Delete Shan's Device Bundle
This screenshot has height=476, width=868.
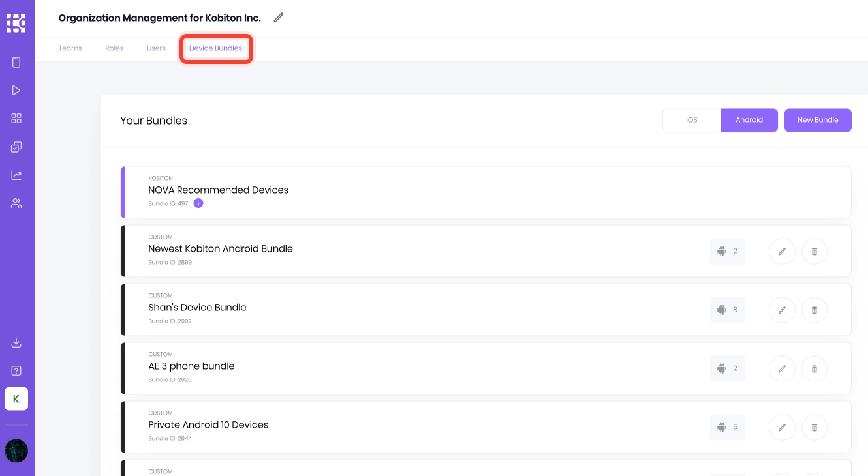click(x=814, y=310)
